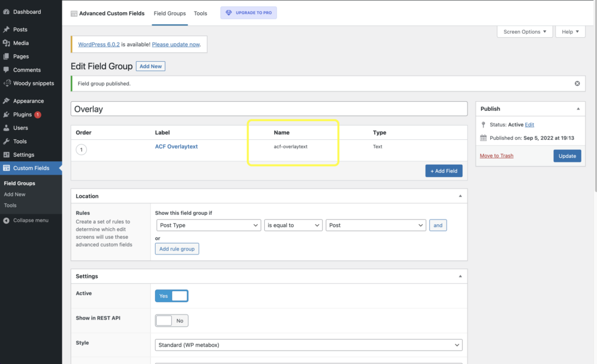This screenshot has height=364, width=597.
Task: Expand the Help panel
Action: coord(570,31)
